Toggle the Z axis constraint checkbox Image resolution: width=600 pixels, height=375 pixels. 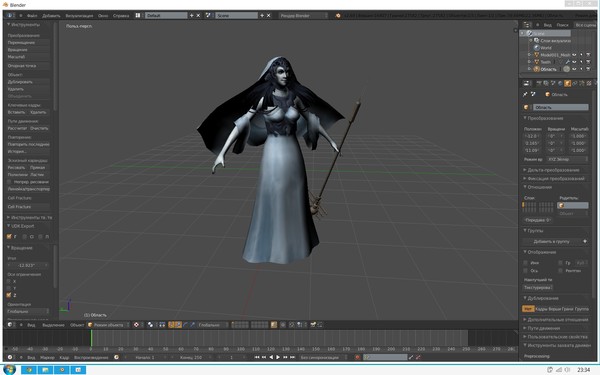[9, 295]
